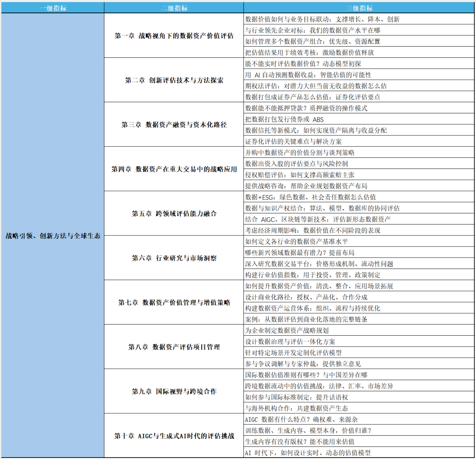Click the 第三章 数据资产融资与资本化路径 cell
Screen dimensions: 476x459
pyautogui.click(x=174, y=125)
